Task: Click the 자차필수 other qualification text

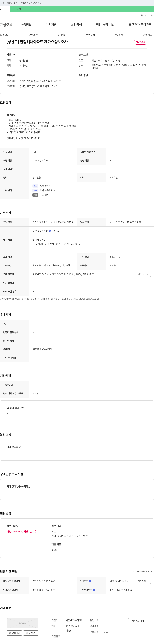Action: pyautogui.click(x=44, y=195)
